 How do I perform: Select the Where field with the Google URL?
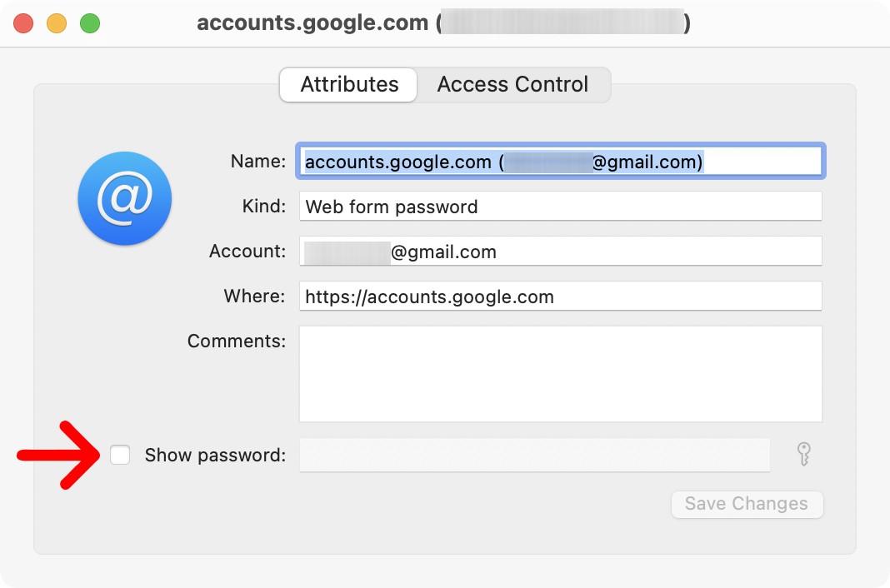560,296
